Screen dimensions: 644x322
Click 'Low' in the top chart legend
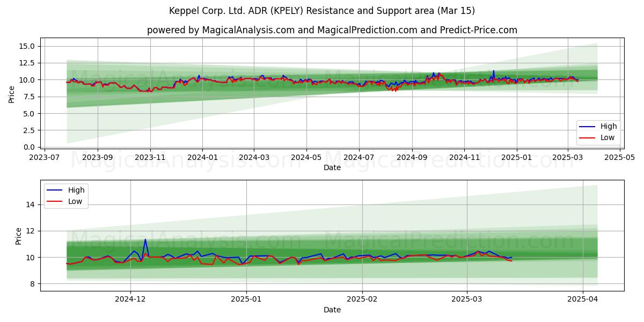click(608, 138)
